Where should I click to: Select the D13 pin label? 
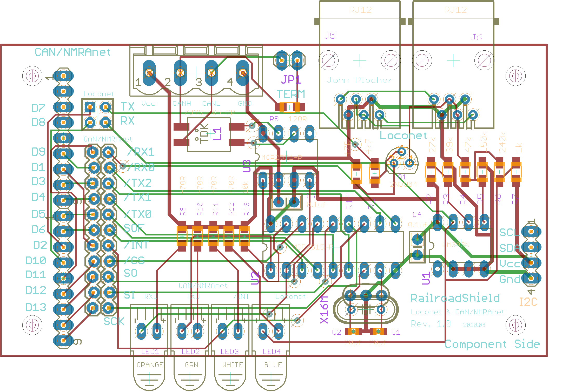click(x=36, y=307)
